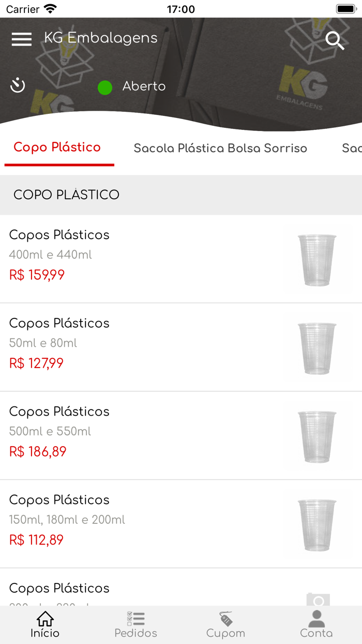Tap the KG Embalagens store title
Image resolution: width=362 pixels, height=644 pixels.
point(101,38)
